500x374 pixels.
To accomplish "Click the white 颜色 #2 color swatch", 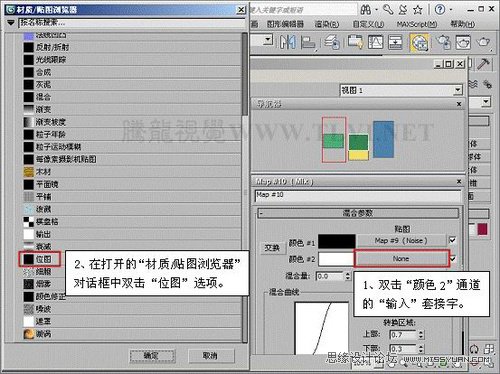I will click(336, 259).
